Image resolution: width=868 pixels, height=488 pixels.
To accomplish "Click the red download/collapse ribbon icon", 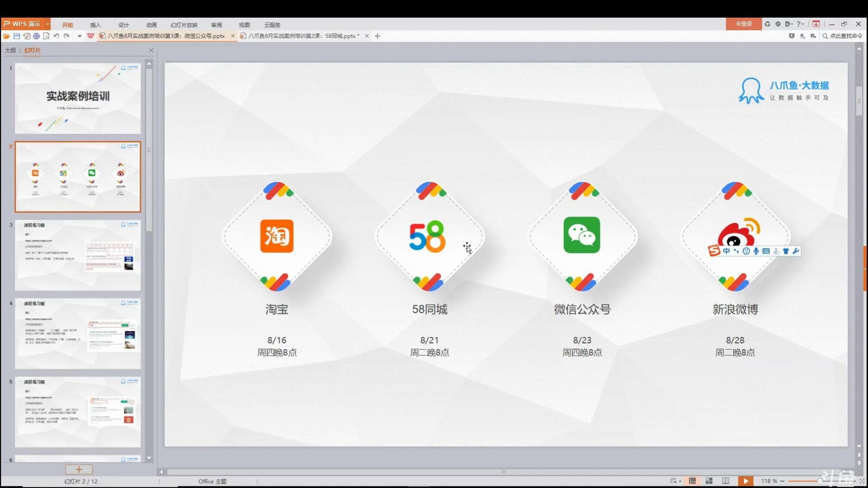I will (816, 24).
